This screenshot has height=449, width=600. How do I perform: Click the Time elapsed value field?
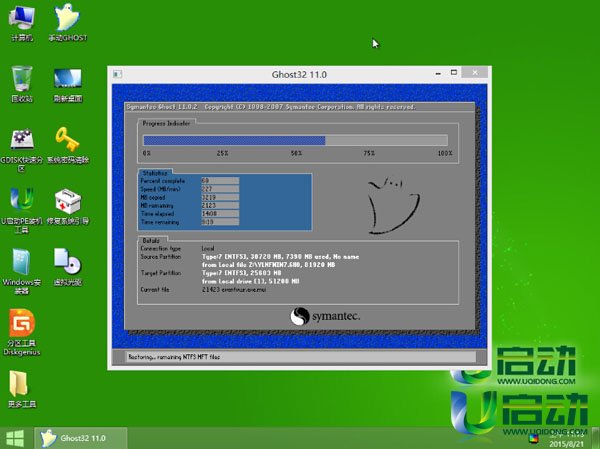[x=220, y=214]
